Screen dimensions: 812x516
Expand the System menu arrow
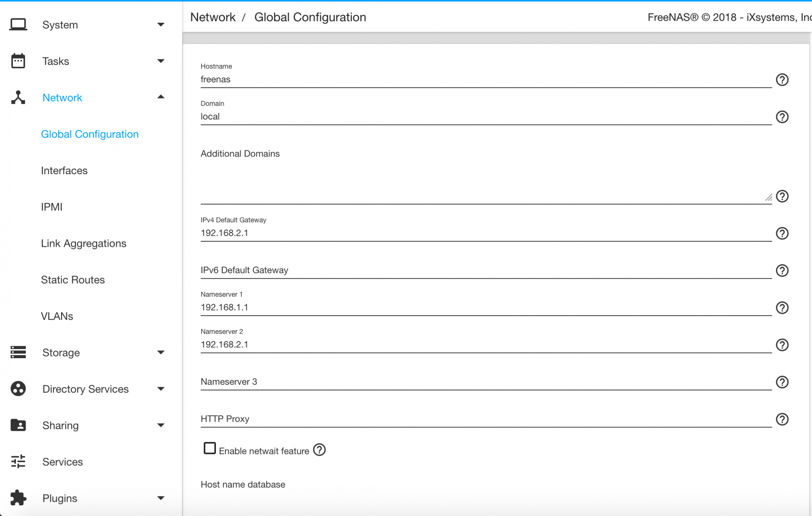pos(161,25)
